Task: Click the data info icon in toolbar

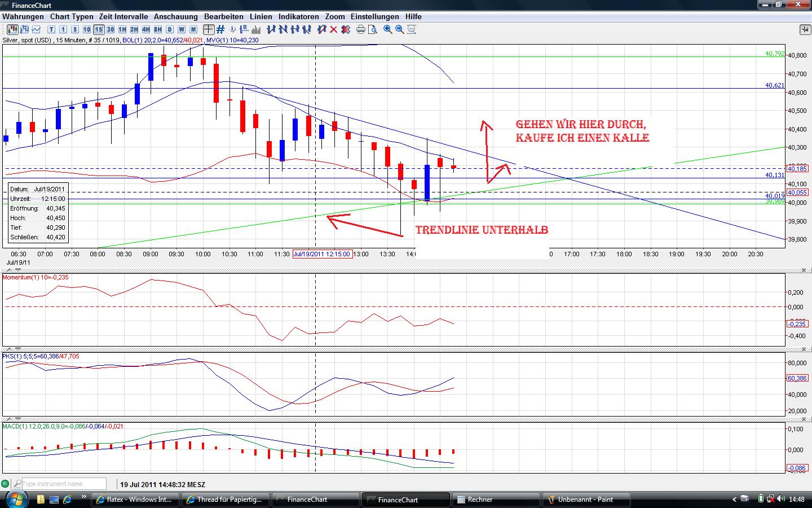Action: tap(232, 29)
